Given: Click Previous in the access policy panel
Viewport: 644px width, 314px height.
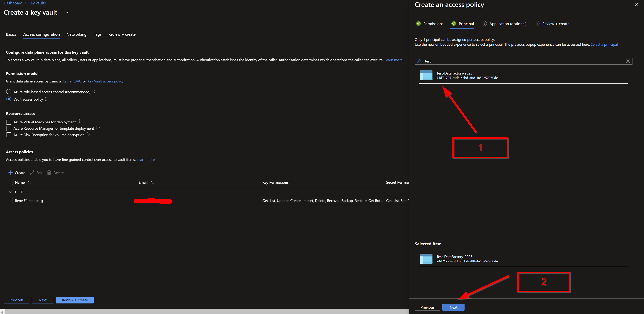Looking at the screenshot, I should coord(427,307).
